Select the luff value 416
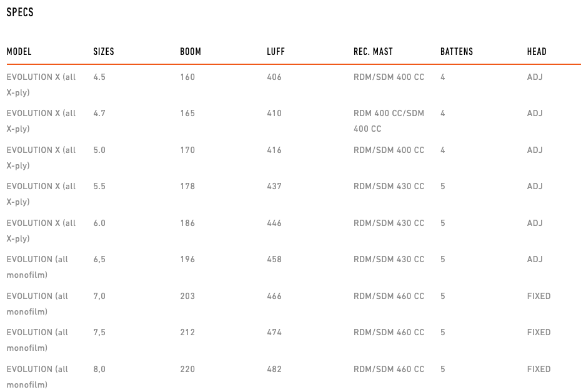Screen dimensions: 581x392 (274, 150)
